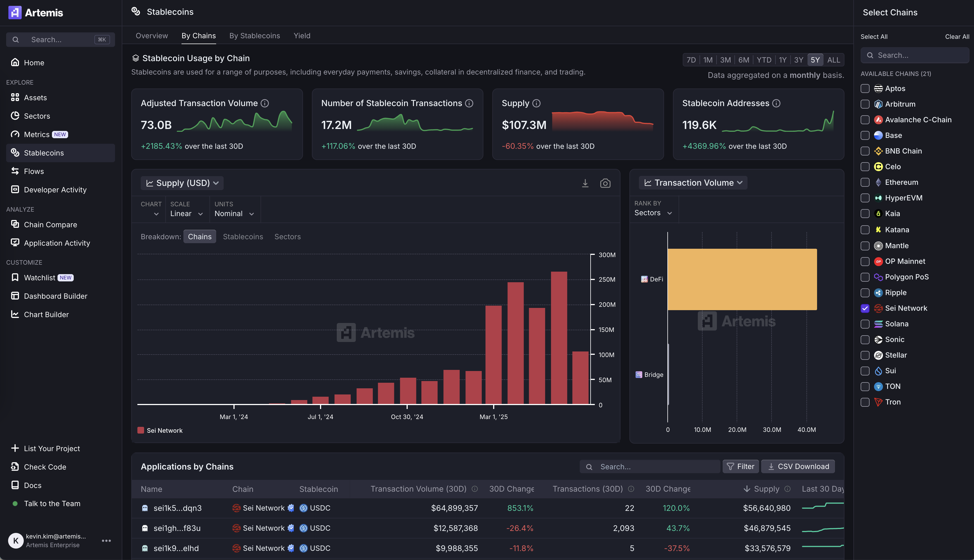Open Docs book icon
Screen dimensions: 974x560
pyautogui.click(x=15, y=485)
